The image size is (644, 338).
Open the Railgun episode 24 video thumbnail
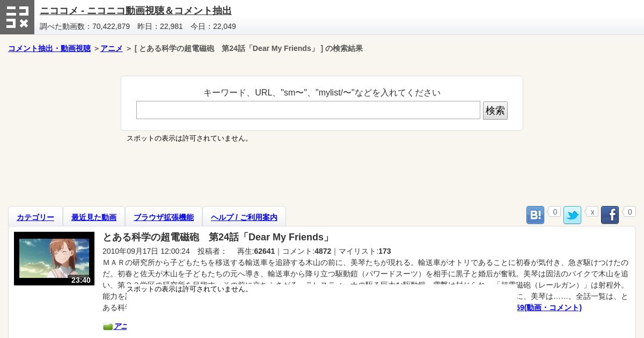(x=54, y=259)
